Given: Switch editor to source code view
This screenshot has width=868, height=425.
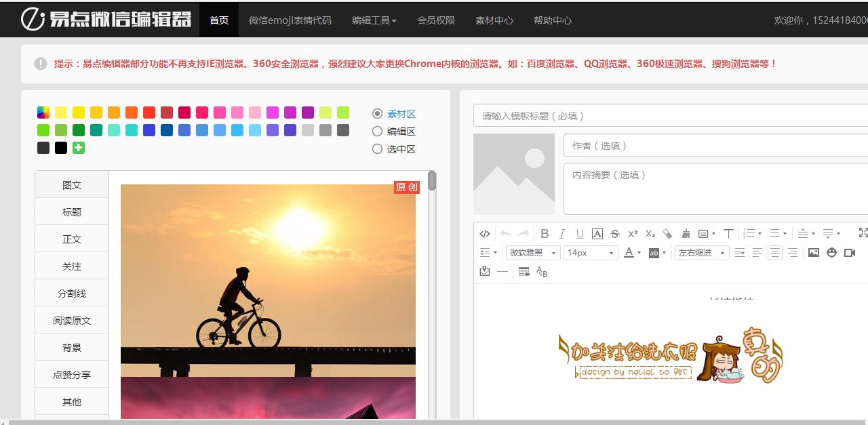Looking at the screenshot, I should click(x=485, y=233).
